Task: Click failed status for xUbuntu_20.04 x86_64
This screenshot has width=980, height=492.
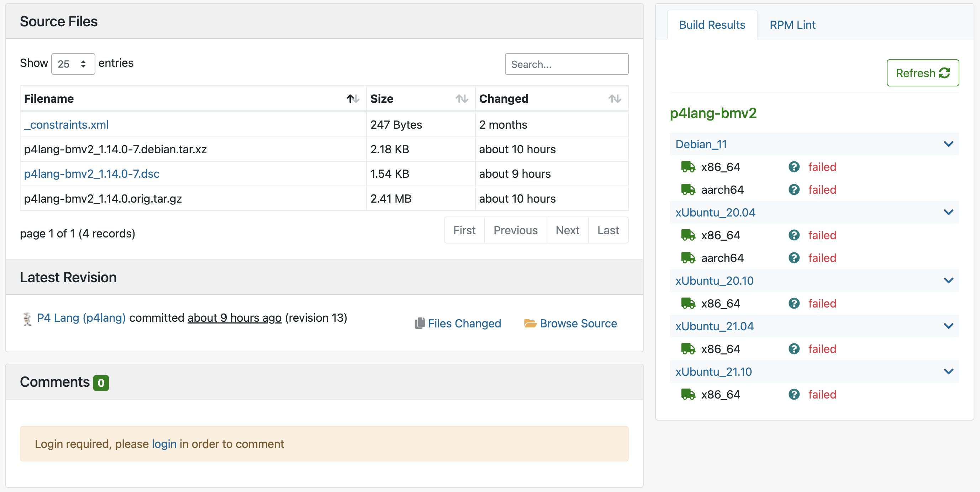Action: 822,235
